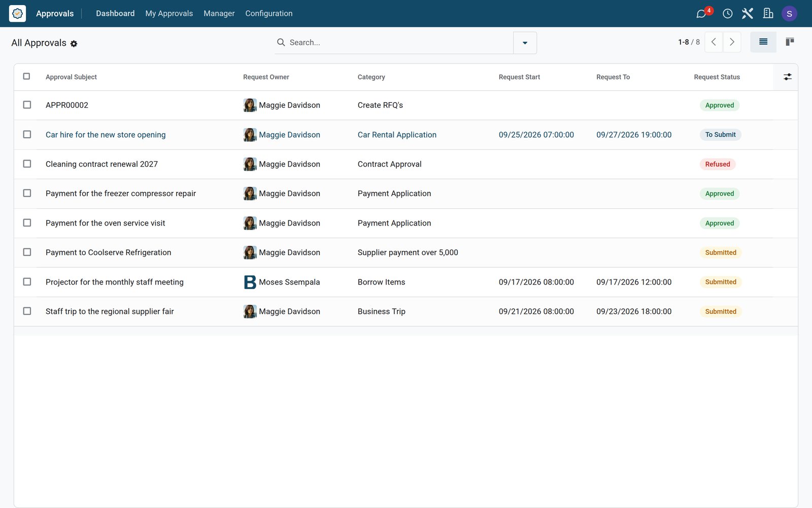Sort by Category column header
Viewport: 812px width, 508px height.
[x=371, y=77]
